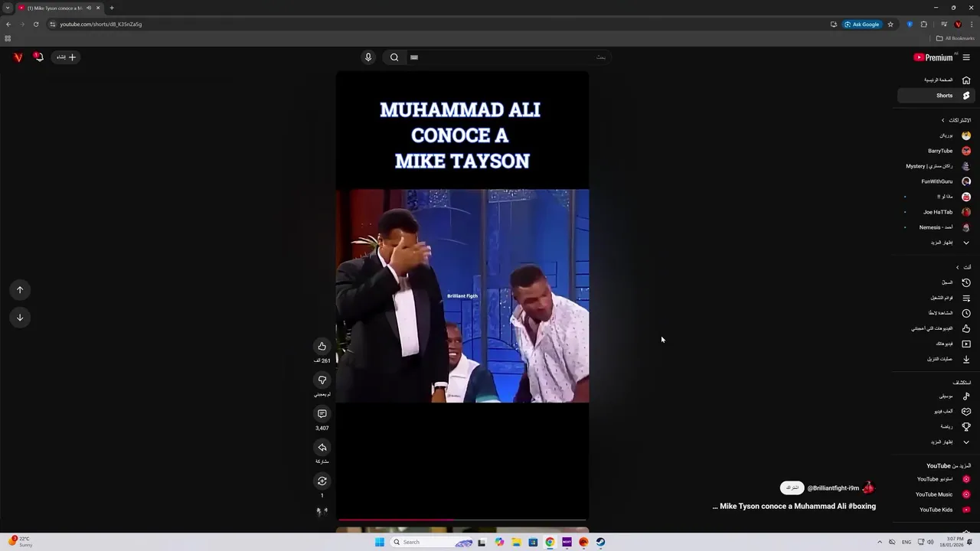Open YouTube Music link in the sidebar
980x551 pixels.
click(936, 494)
